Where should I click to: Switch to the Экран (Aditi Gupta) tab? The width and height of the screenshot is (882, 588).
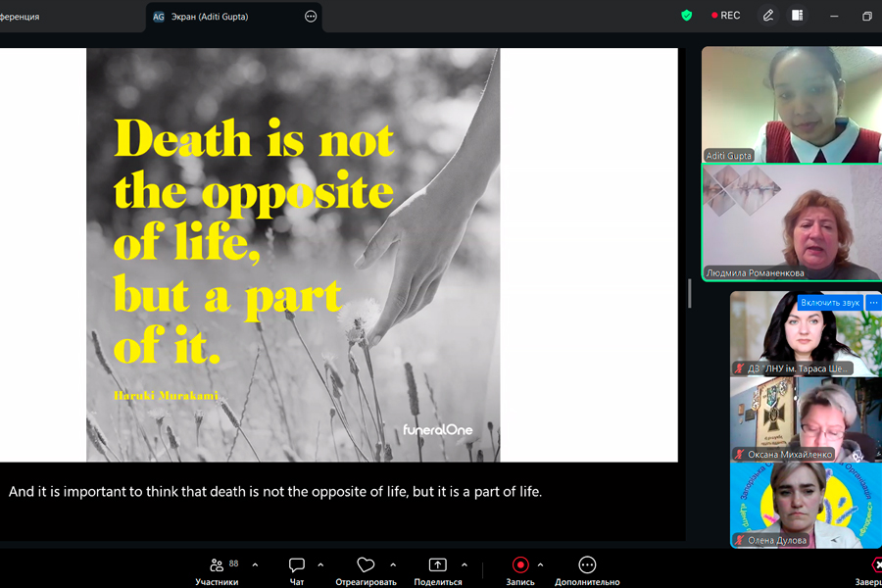click(234, 17)
